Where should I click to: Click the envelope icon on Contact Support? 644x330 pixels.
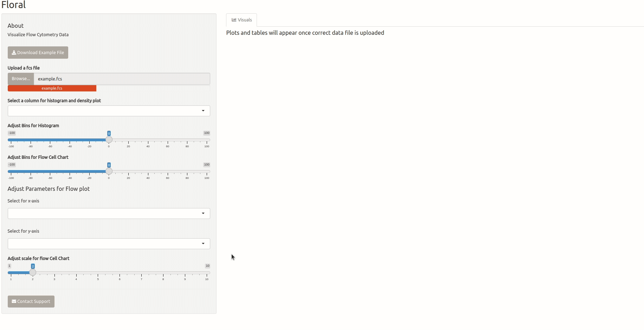click(14, 302)
